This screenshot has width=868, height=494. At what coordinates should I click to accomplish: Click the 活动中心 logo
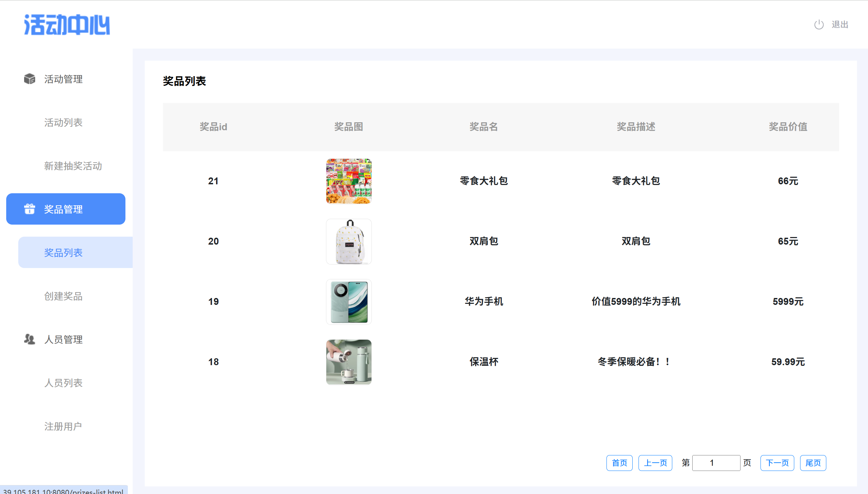click(x=67, y=25)
